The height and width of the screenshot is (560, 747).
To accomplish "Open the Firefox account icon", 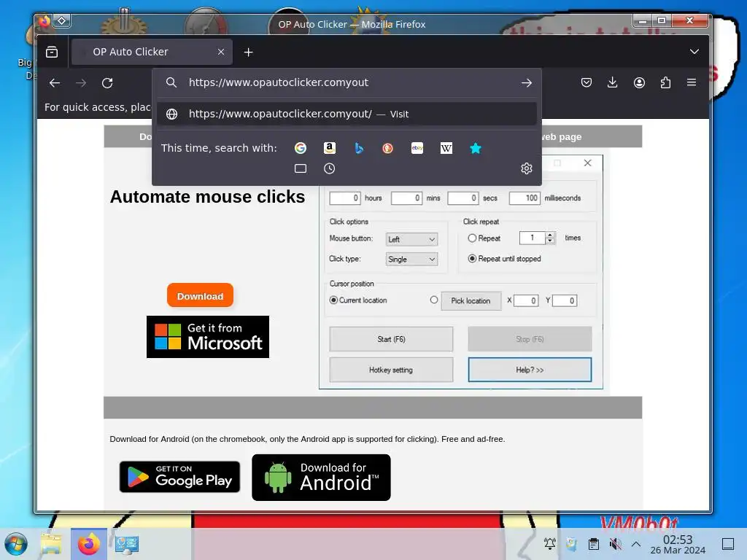I will (639, 83).
